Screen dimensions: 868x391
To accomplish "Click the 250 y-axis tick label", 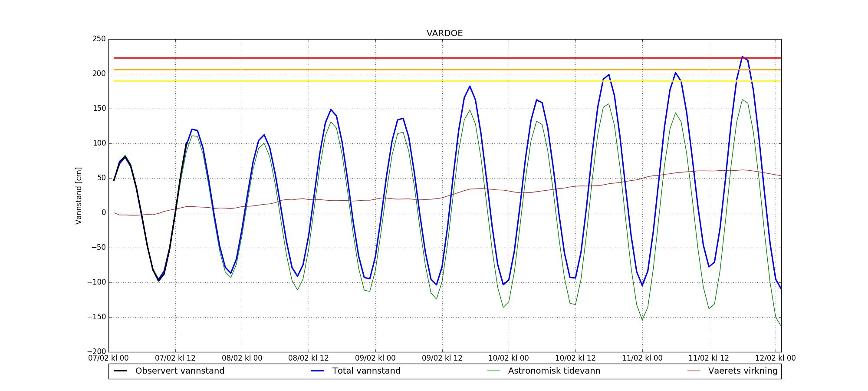I will point(99,39).
